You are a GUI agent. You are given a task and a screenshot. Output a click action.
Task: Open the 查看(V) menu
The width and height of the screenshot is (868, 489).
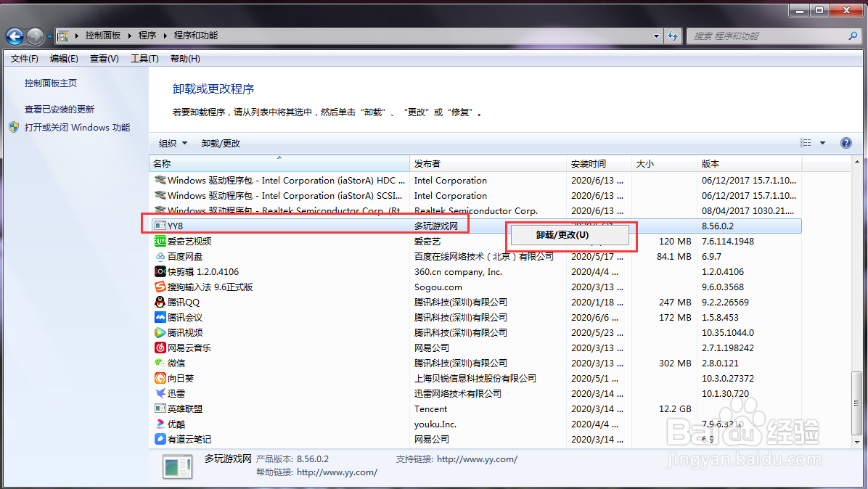click(x=104, y=59)
